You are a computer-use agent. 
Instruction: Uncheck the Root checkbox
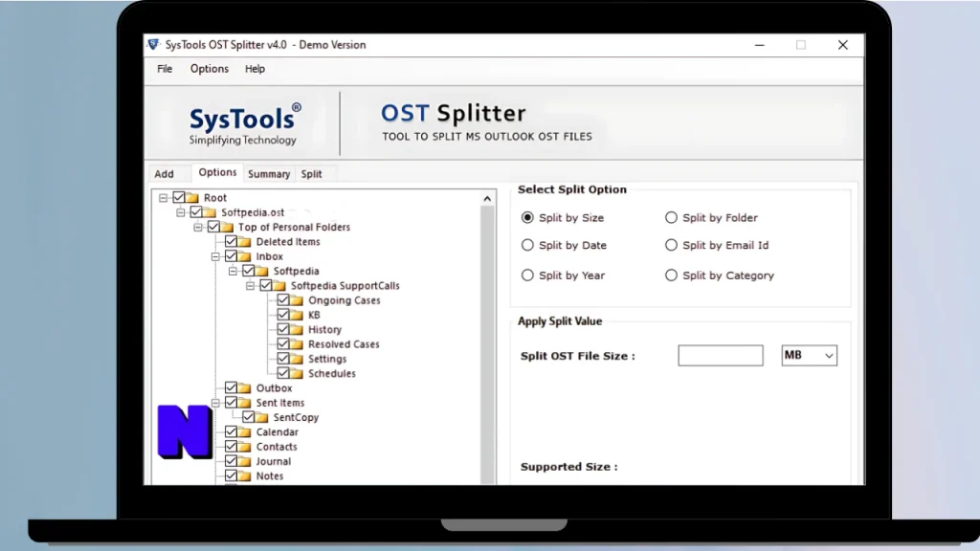point(179,197)
